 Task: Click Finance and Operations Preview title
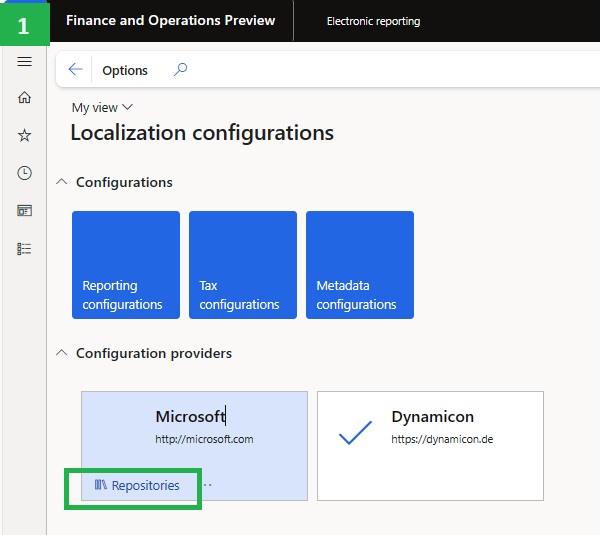[x=170, y=21]
